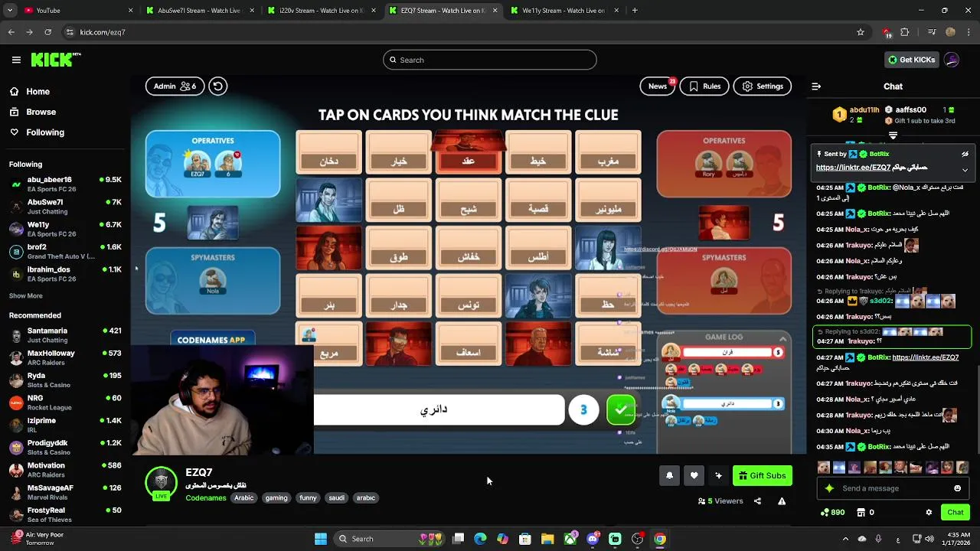Open Chrome extensions puzzle icon
Screen dimensions: 980x551
point(904,32)
